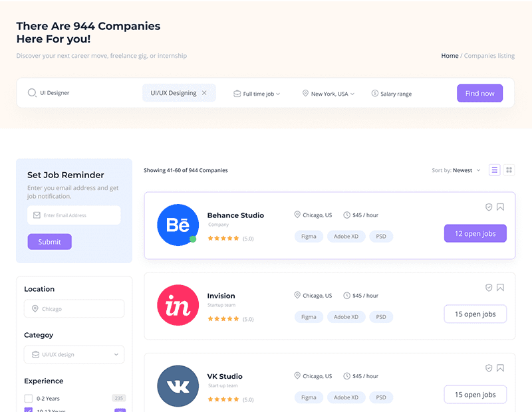This screenshot has height=412, width=532.
Task: Click Invision's verified shield icon
Action: point(489,288)
